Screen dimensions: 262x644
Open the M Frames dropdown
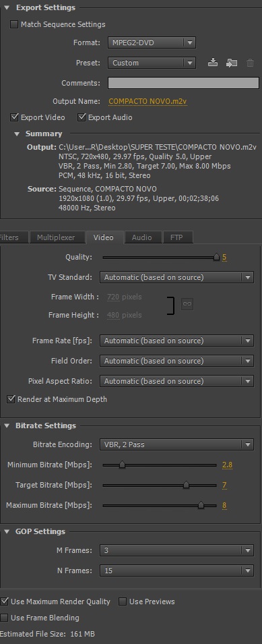tap(176, 550)
